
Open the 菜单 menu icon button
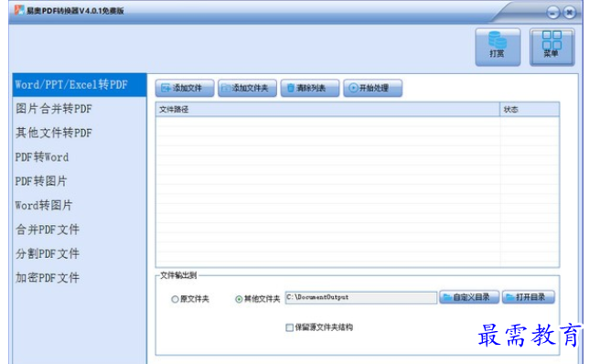click(x=552, y=47)
